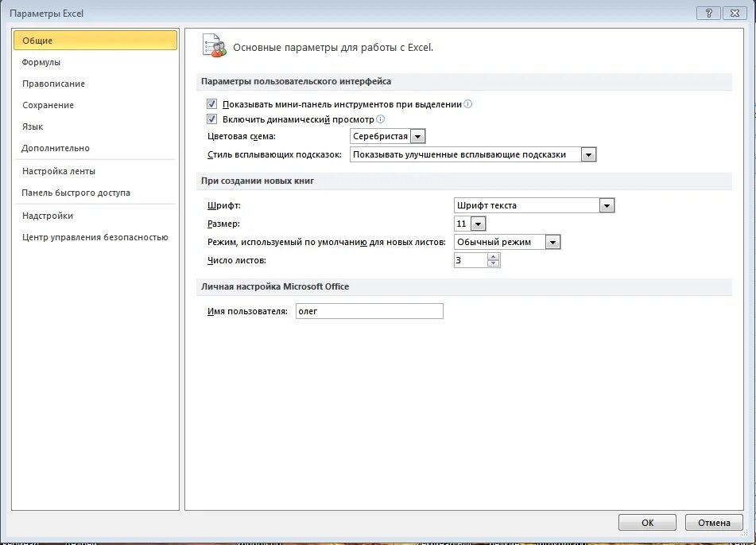Select the Язык category
Image resolution: width=756 pixels, height=545 pixels.
click(x=95, y=127)
